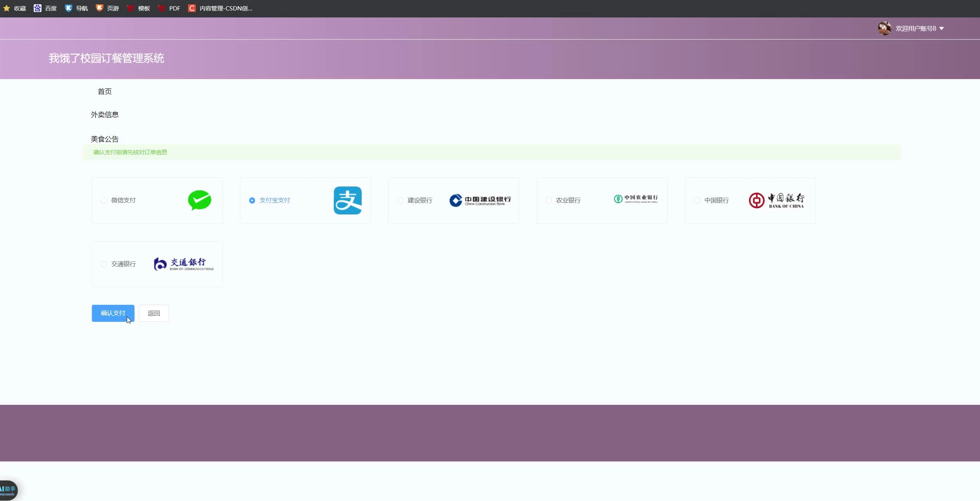Click the Agricultural Bank of China logo
The image size is (980, 501).
point(636,199)
